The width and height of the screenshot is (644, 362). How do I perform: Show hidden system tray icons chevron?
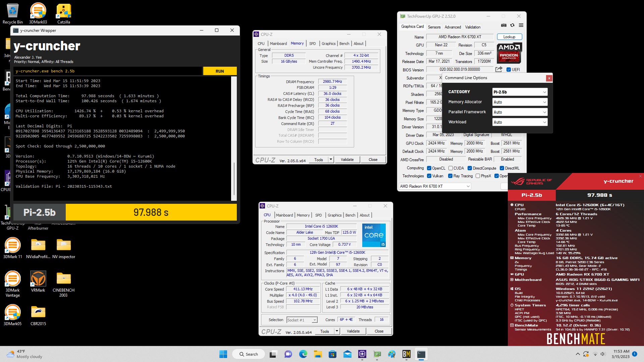(x=578, y=354)
